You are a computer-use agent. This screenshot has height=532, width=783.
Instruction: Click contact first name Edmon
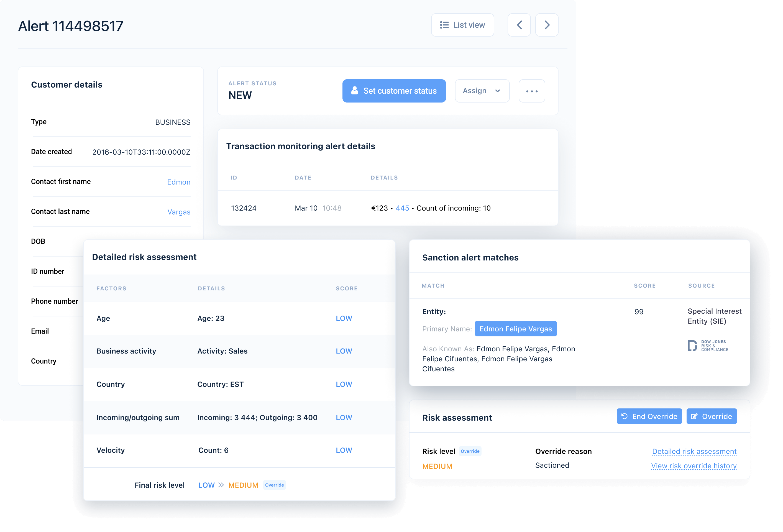[178, 182]
